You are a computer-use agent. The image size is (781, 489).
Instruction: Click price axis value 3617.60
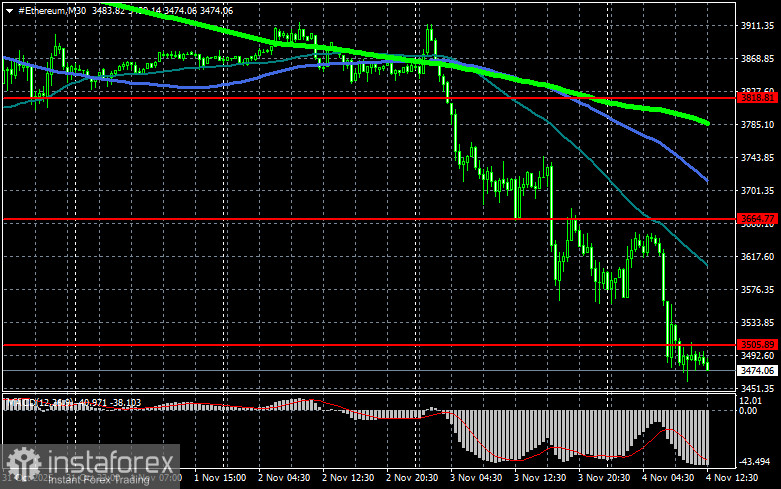coord(758,256)
